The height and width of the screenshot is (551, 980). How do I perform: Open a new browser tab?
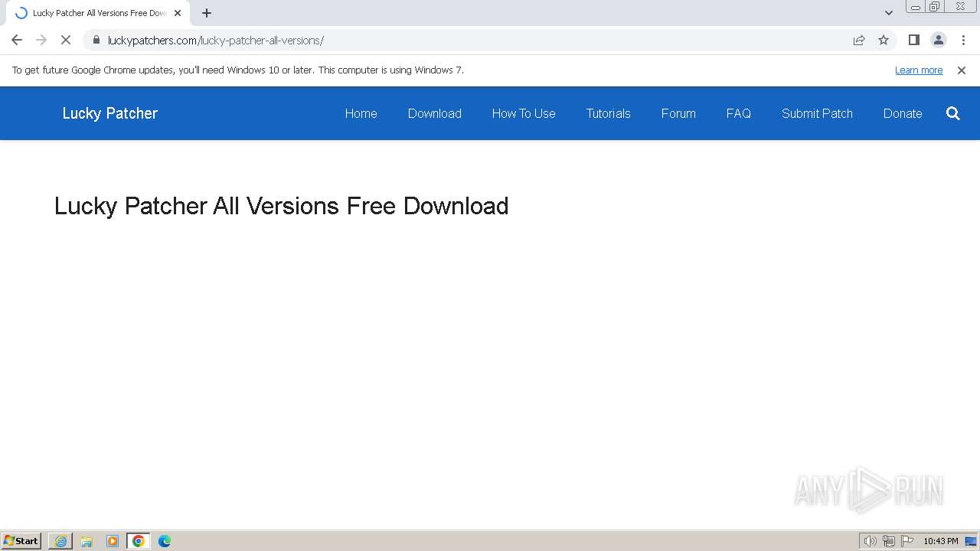207,13
